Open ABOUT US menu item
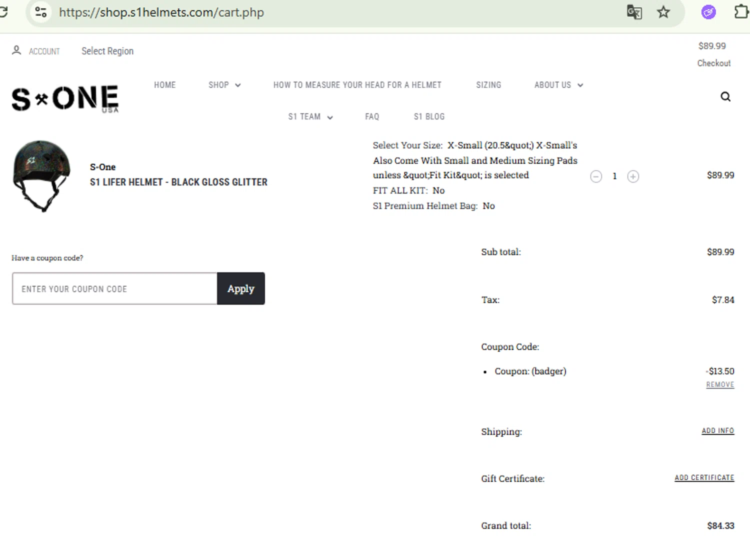Viewport: 750px width, 560px height. (x=552, y=85)
